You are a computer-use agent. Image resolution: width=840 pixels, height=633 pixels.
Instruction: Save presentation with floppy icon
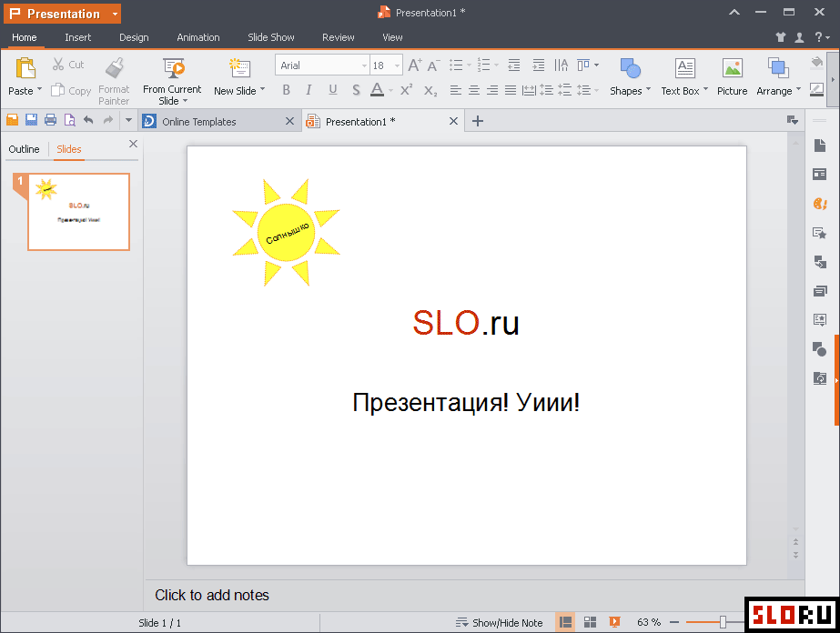pos(32,120)
